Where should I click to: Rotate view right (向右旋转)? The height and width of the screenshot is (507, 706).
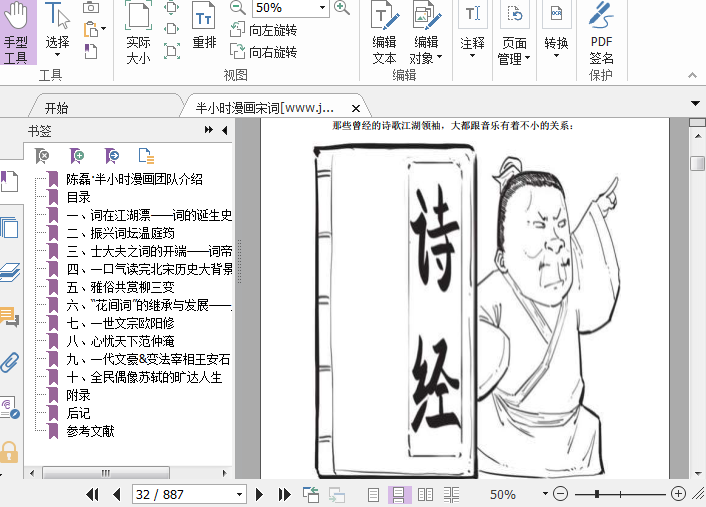(264, 52)
